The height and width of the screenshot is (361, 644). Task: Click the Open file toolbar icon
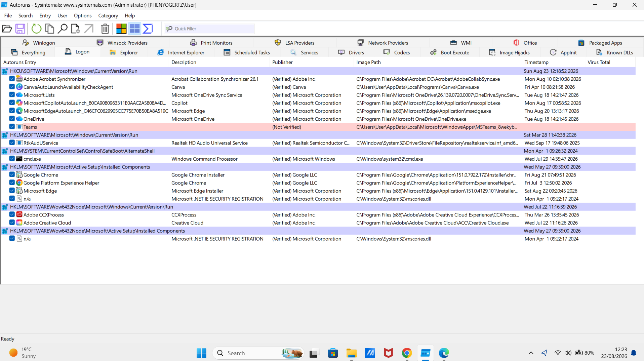(x=7, y=29)
